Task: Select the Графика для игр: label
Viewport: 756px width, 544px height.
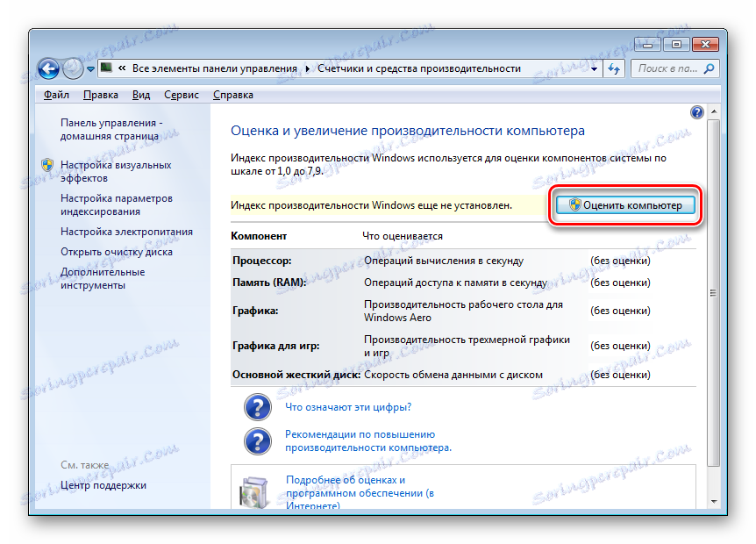Action: point(275,346)
